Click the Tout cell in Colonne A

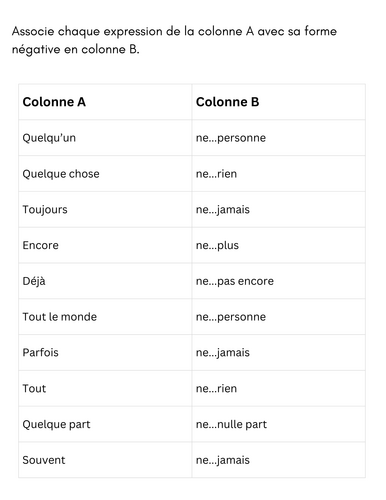tap(105, 388)
